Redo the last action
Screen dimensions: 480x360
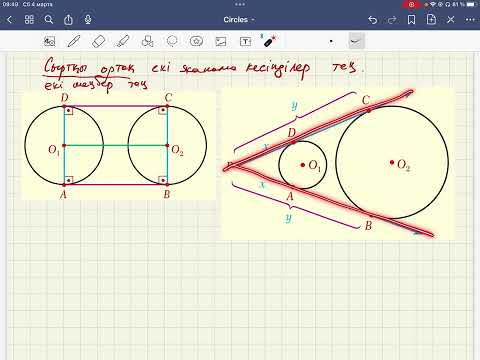click(x=392, y=20)
